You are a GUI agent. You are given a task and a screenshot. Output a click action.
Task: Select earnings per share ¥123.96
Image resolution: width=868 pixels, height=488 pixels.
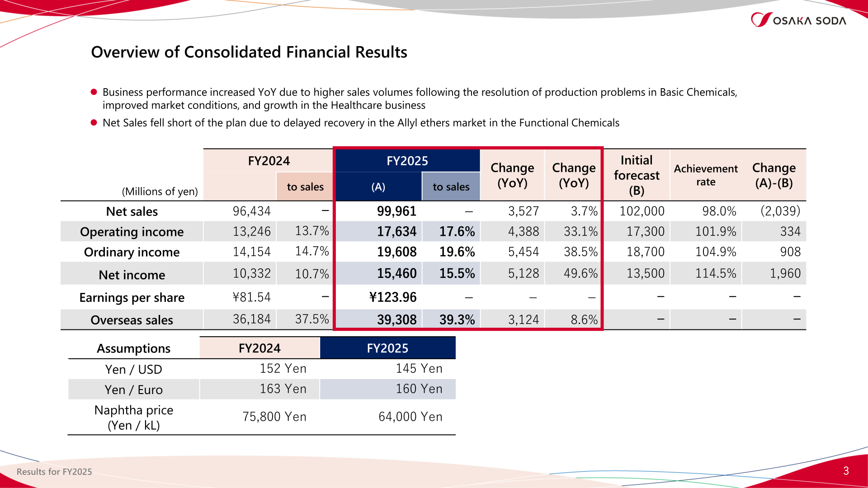coord(393,297)
